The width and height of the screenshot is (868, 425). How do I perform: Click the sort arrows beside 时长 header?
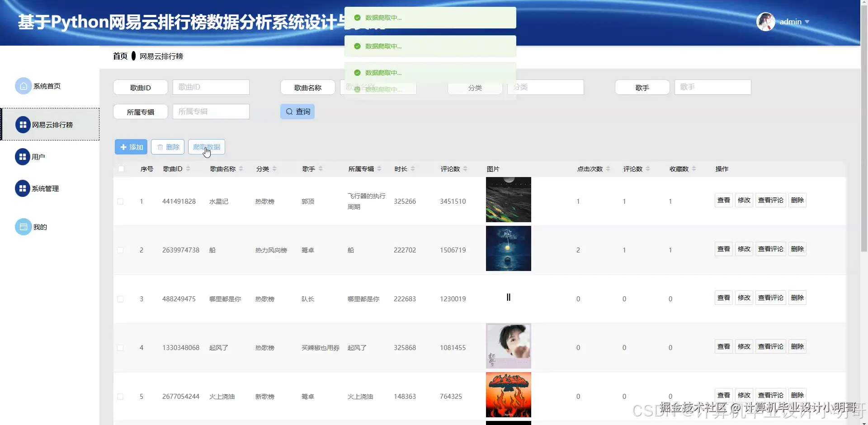click(413, 169)
